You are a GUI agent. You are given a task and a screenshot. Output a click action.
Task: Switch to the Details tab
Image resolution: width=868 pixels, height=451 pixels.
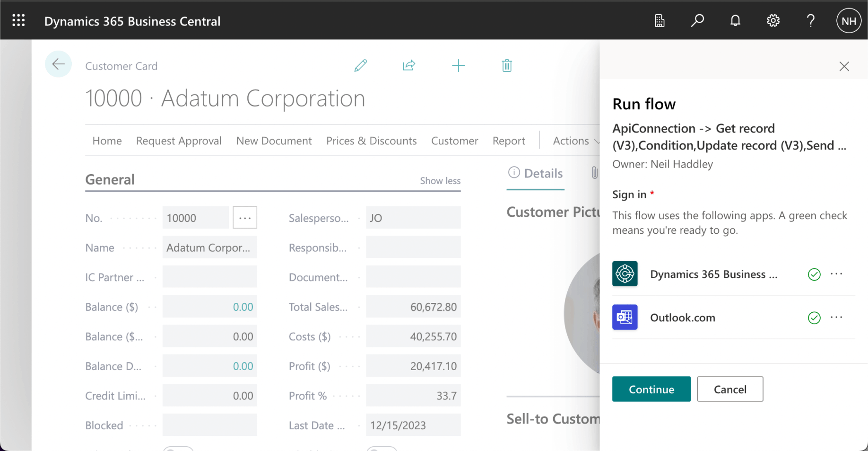(x=536, y=174)
